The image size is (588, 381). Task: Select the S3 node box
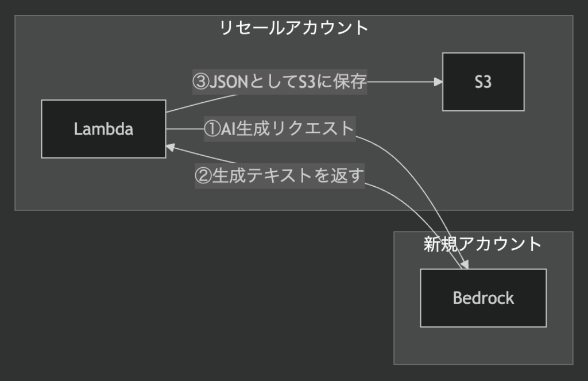483,82
